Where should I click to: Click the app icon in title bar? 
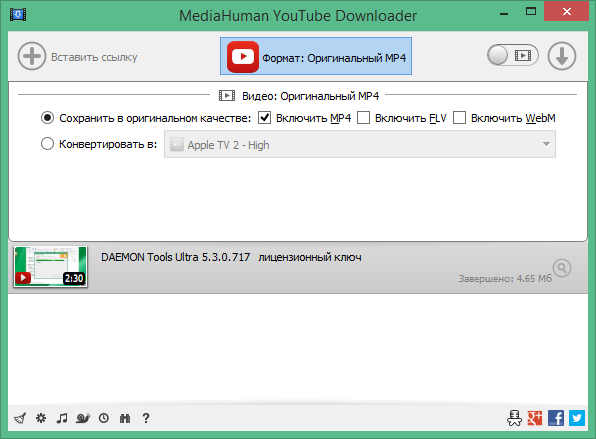(x=18, y=15)
